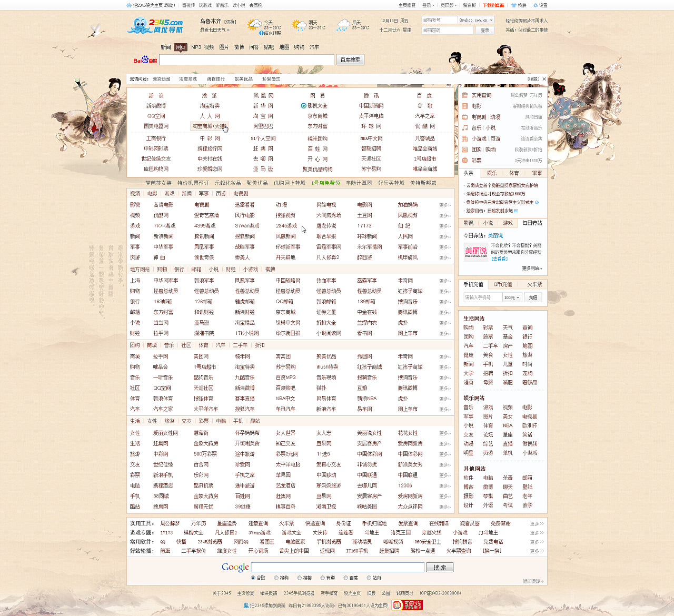Image resolution: width=674 pixels, height=616 pixels.
Task: Click the music note icon in sidebar
Action: point(465,128)
